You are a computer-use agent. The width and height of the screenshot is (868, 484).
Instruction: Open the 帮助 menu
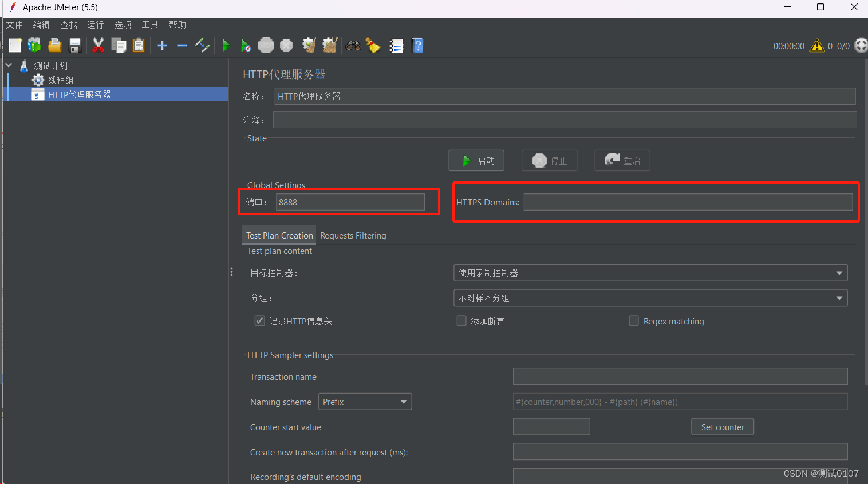[177, 25]
